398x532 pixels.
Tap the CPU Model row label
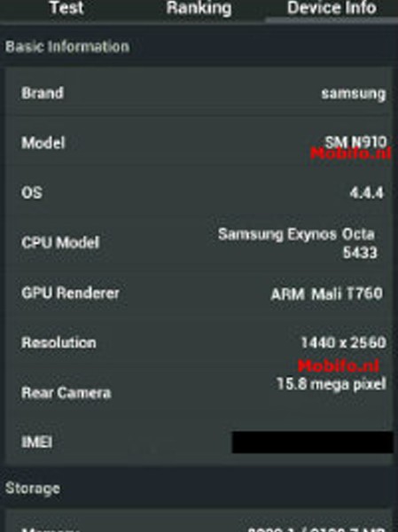[60, 243]
